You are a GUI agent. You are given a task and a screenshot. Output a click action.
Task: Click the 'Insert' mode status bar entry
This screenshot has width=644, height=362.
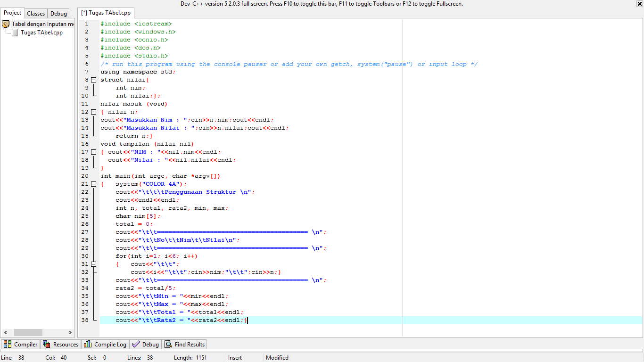coord(235,358)
